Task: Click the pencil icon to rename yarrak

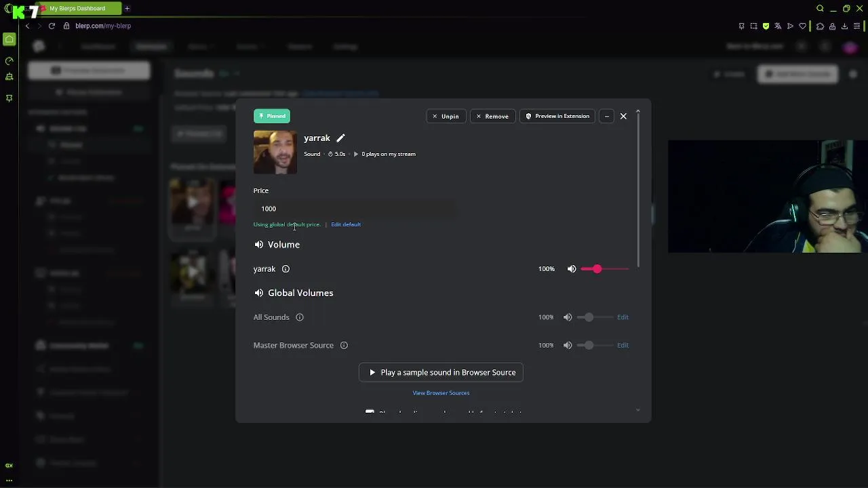Action: click(340, 138)
